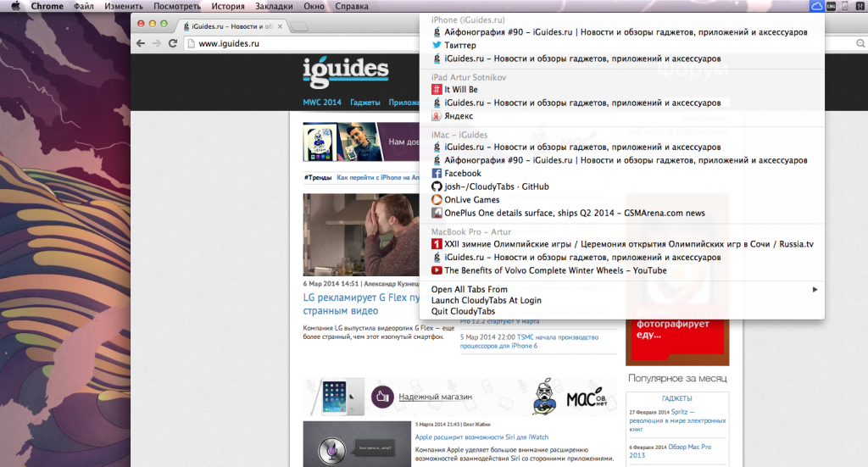
Task: Open the Apple menu
Action: tap(15, 6)
